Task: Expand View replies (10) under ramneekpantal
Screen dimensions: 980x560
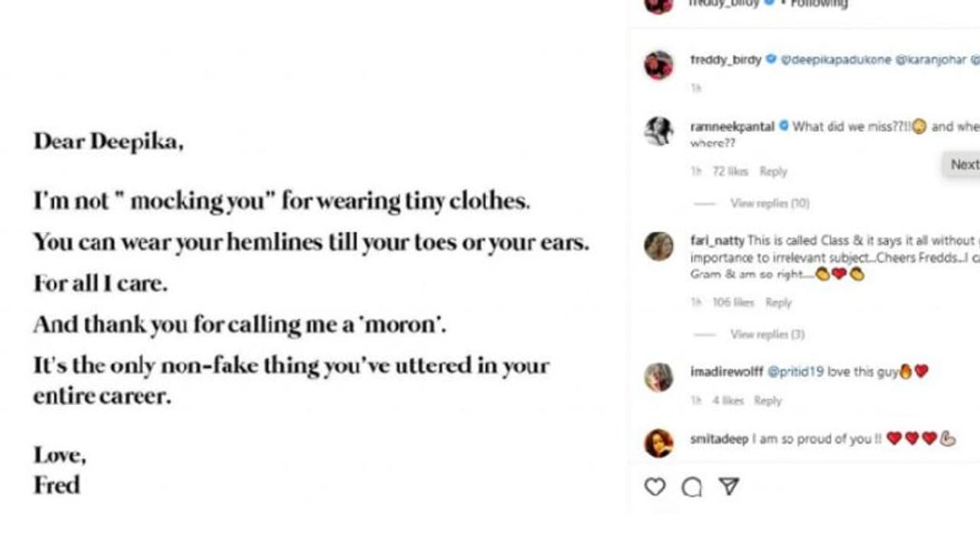Action: (769, 203)
